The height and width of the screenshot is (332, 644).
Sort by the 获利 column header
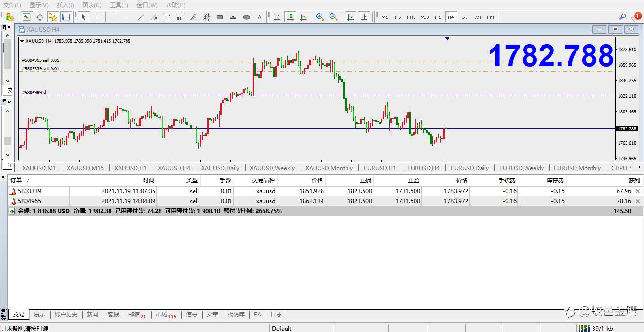point(604,180)
